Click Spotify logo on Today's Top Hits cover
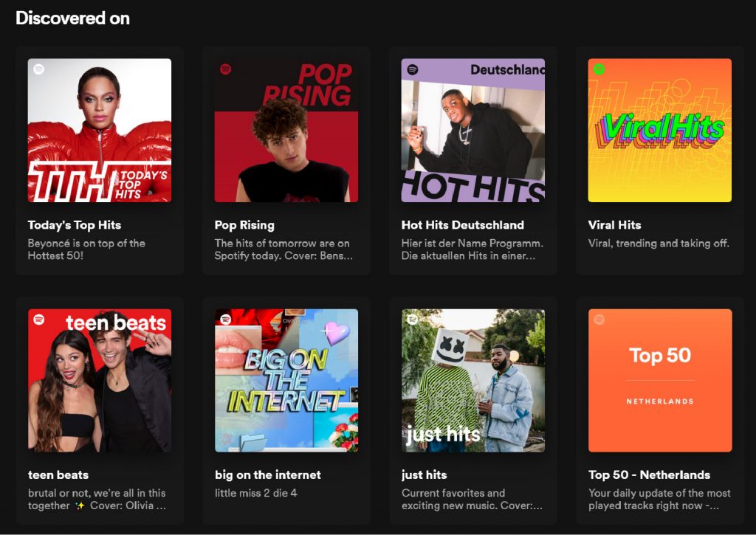The width and height of the screenshot is (756, 535). (39, 69)
